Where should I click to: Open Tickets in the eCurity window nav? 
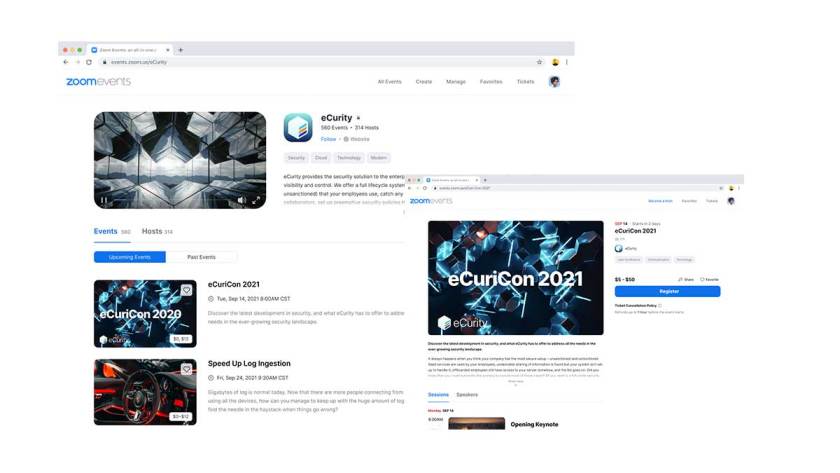pyautogui.click(x=526, y=82)
